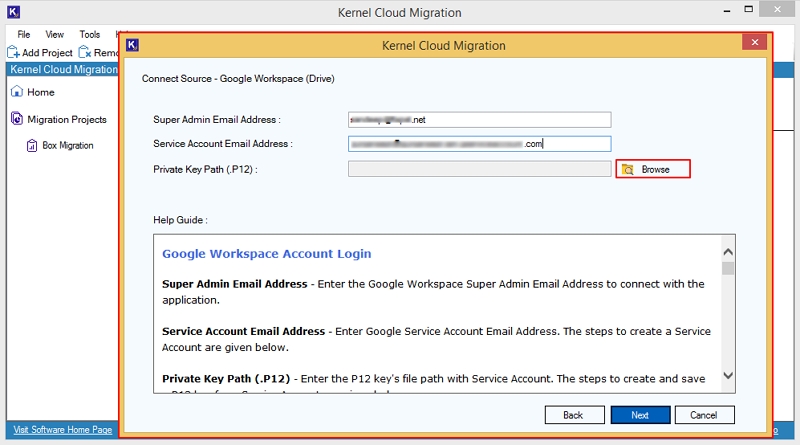Click the Home house icon
The height and width of the screenshot is (445, 800).
point(17,92)
